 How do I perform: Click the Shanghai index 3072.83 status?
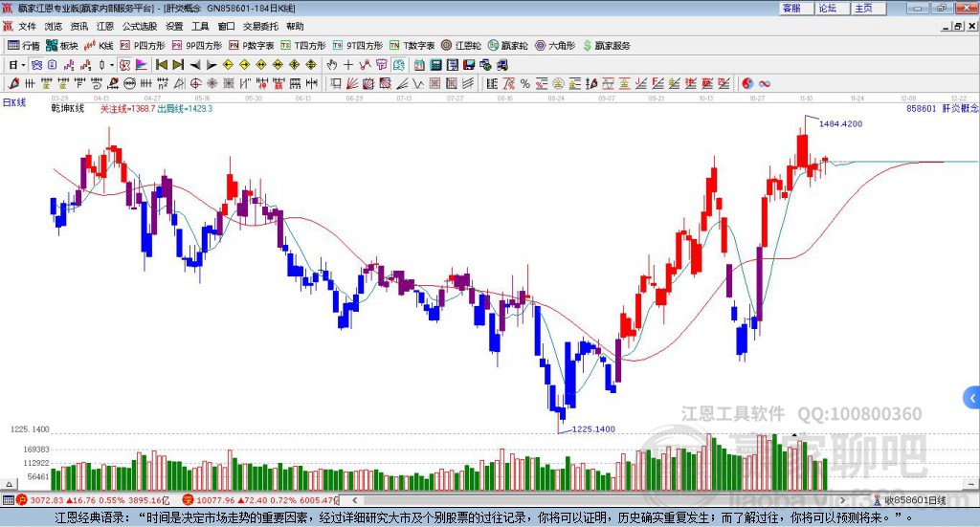point(93,500)
